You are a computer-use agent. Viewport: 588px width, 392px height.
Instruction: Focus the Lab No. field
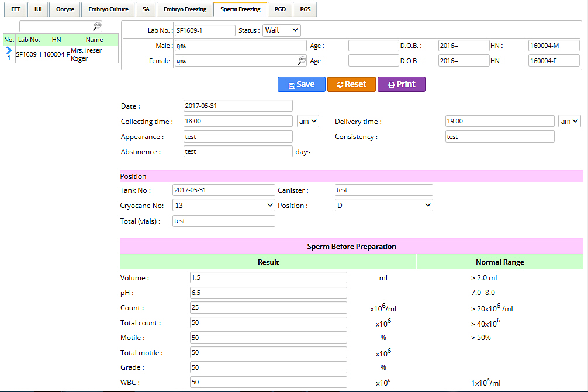(205, 30)
